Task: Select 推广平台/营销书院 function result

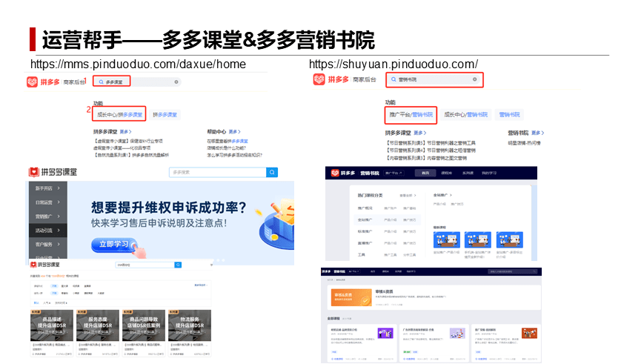Action: coord(411,115)
